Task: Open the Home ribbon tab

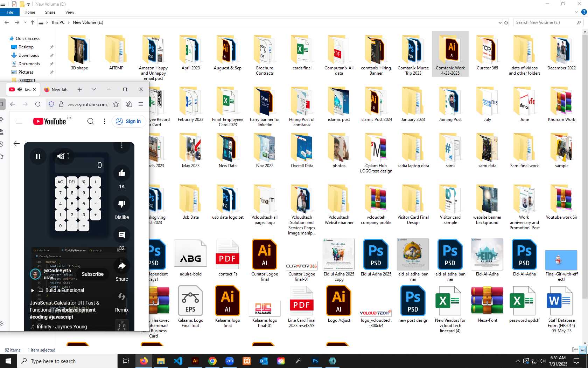Action: click(x=30, y=12)
